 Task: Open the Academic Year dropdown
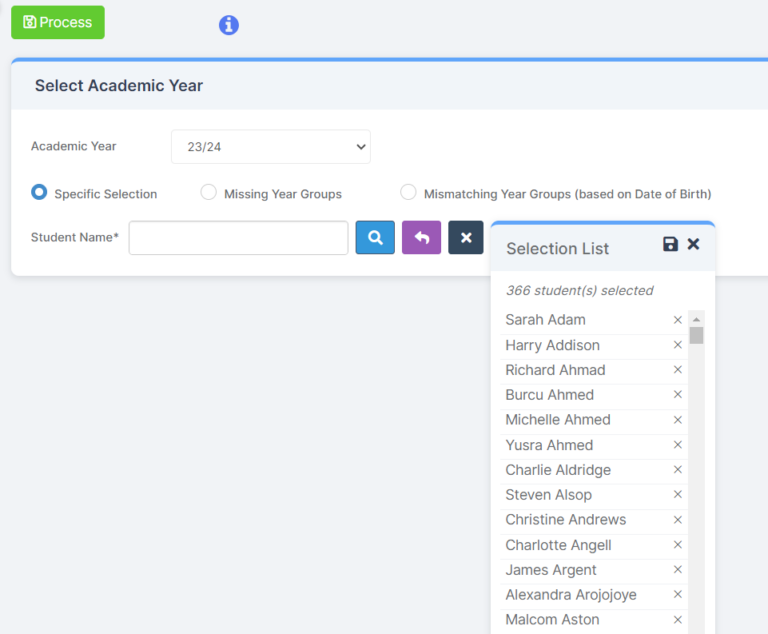click(270, 147)
